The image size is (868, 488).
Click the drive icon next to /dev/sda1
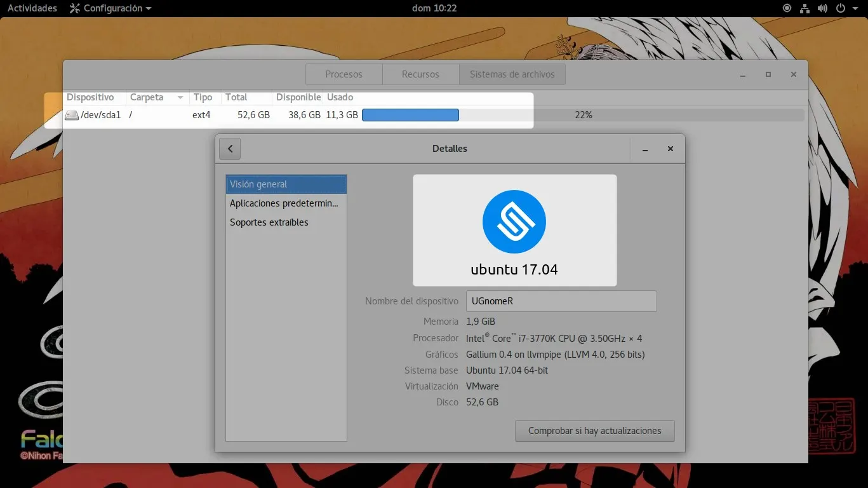click(71, 115)
